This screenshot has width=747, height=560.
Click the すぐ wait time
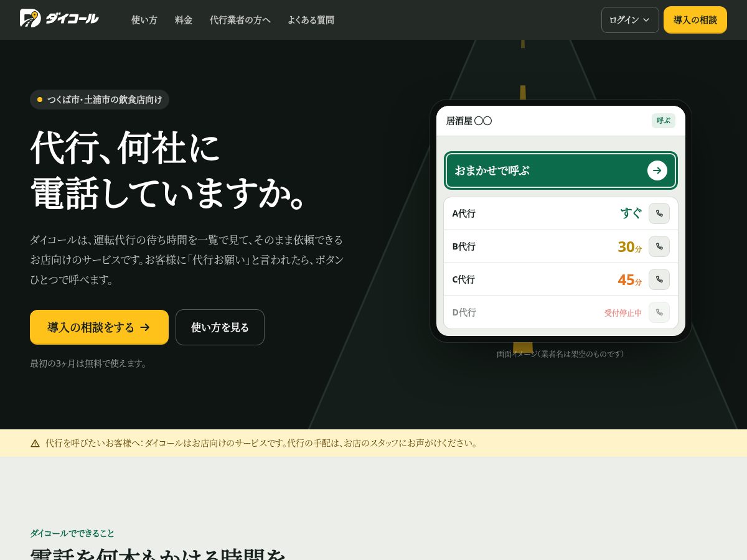coord(631,213)
